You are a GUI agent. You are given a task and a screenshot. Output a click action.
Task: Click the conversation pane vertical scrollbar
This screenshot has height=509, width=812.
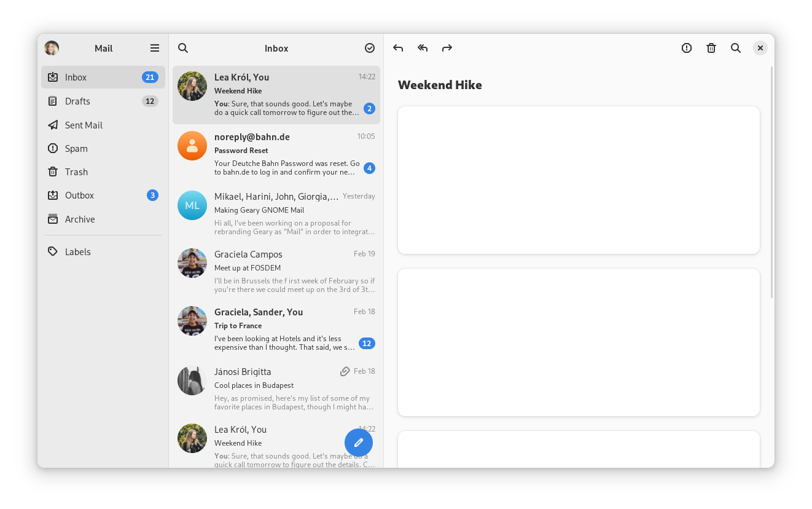[x=771, y=184]
